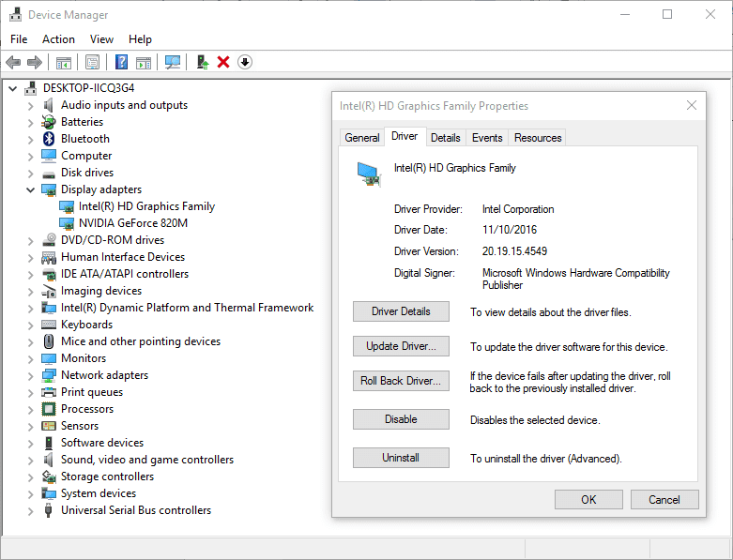Click the Forward arrow toolbar icon

pyautogui.click(x=35, y=62)
